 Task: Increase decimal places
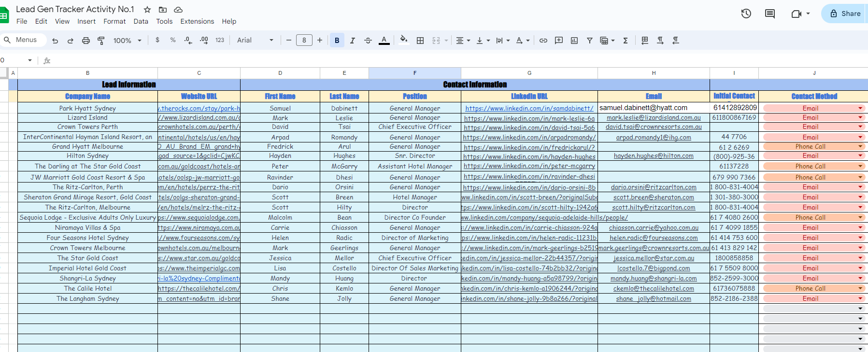pos(204,40)
